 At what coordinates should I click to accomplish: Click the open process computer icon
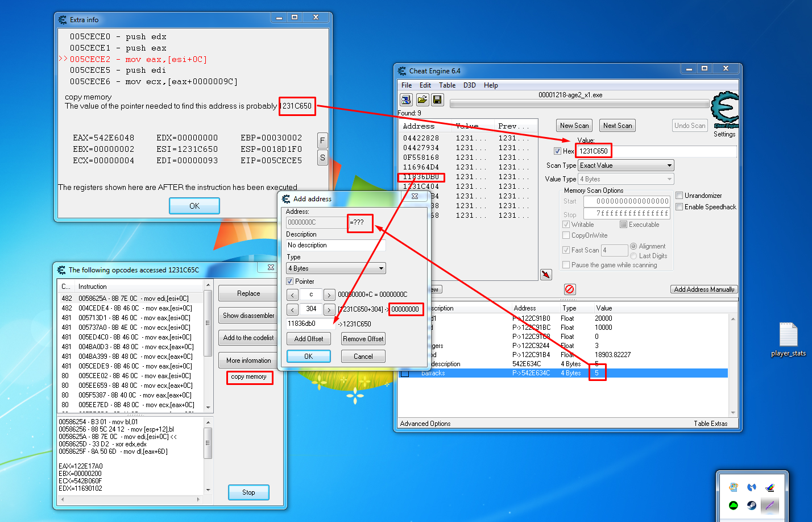[x=406, y=100]
